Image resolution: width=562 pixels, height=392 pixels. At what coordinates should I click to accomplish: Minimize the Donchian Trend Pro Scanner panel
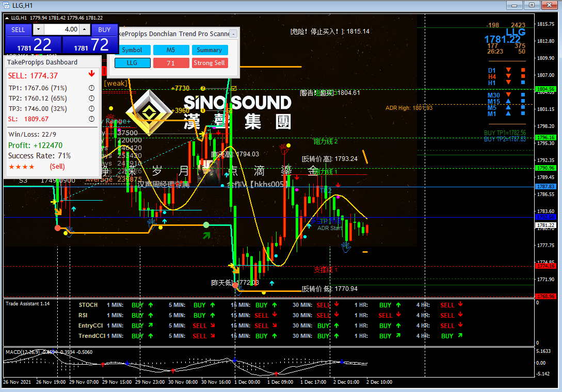click(x=233, y=34)
